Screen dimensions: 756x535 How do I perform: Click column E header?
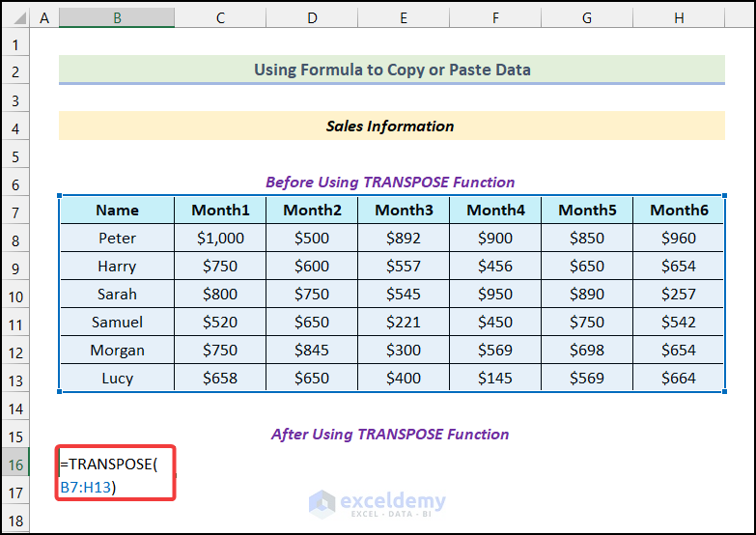[403, 17]
